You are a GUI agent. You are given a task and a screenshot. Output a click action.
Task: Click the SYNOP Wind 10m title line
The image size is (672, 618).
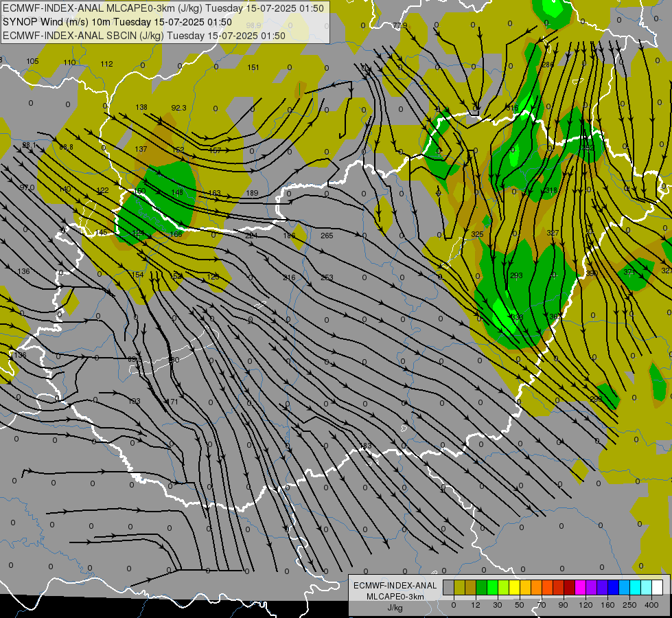tap(117, 22)
